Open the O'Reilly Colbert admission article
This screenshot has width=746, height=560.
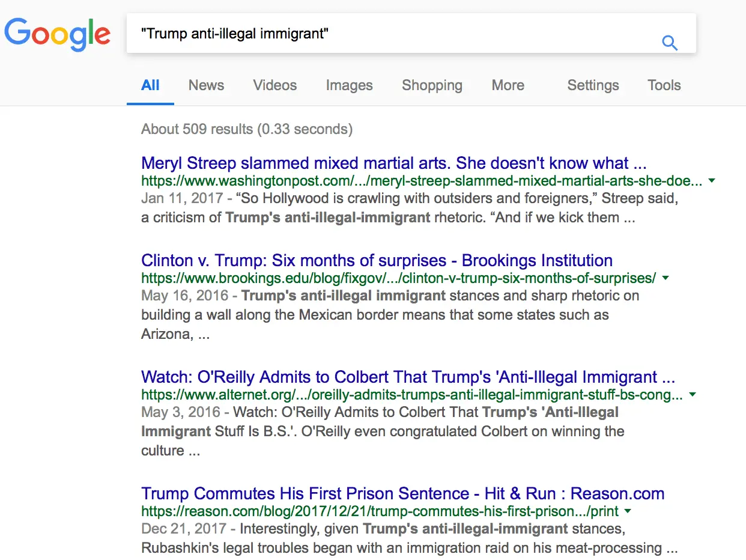click(x=408, y=377)
